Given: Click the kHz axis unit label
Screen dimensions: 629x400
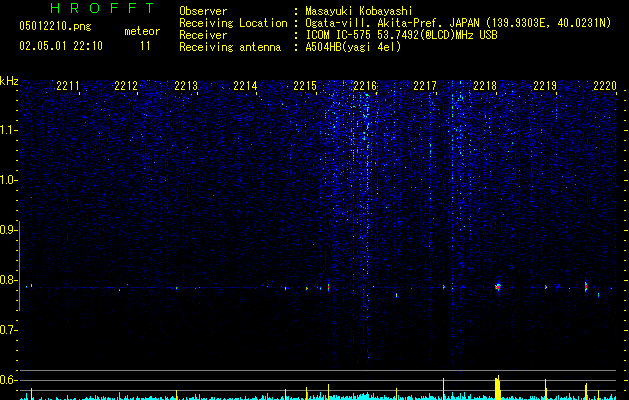Looking at the screenshot, I should click(9, 81).
